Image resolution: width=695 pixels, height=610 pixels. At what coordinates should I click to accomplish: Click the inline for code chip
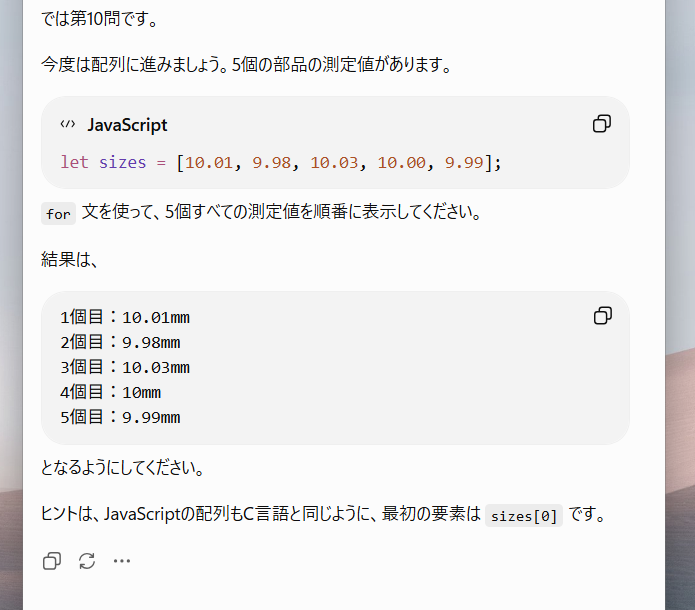click(x=59, y=214)
